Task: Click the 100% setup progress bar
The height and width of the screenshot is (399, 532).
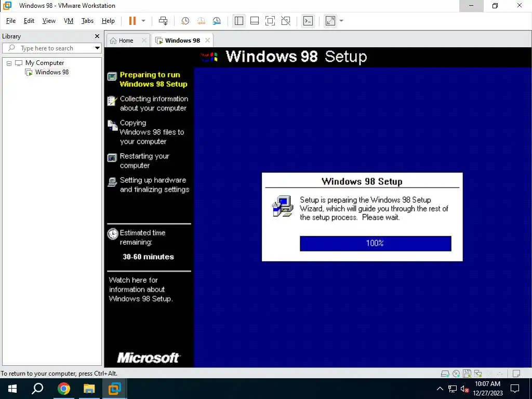Action: (375, 244)
